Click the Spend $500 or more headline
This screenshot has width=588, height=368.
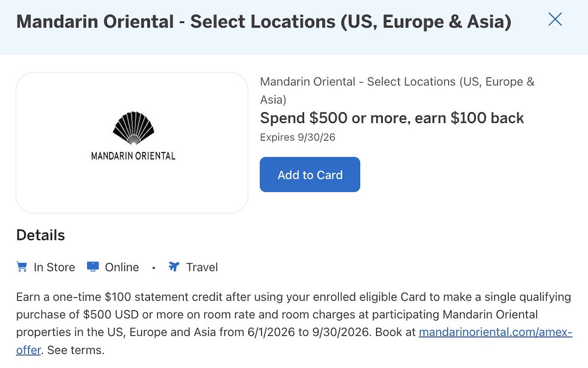click(x=392, y=118)
